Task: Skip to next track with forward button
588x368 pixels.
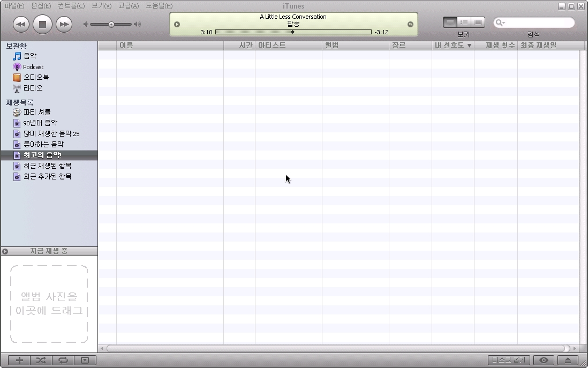Action: [x=64, y=25]
